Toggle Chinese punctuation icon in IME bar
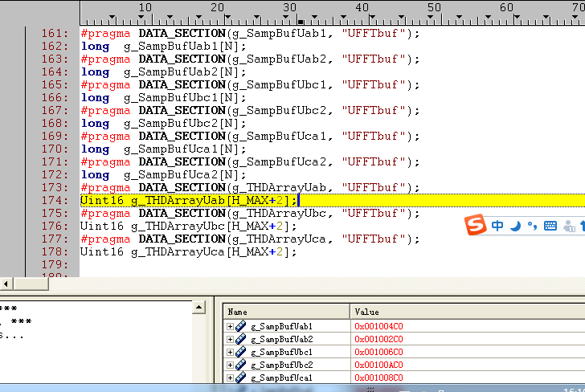Screen dimensions: 585x392 point(533,226)
